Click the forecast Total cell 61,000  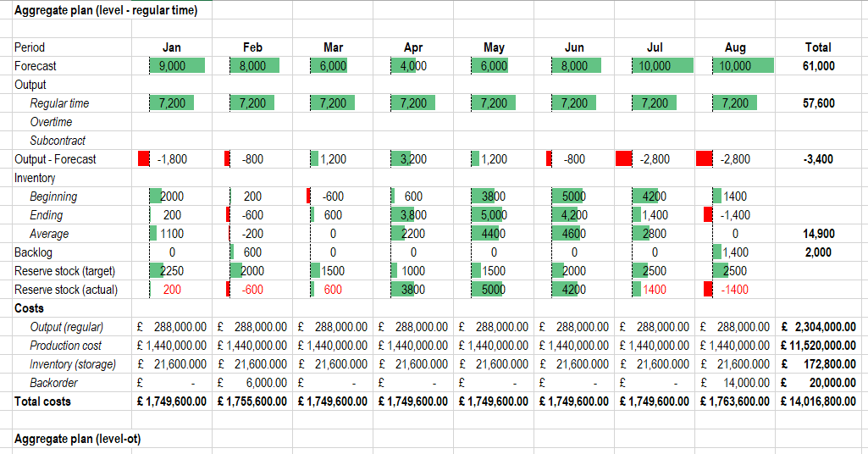818,66
